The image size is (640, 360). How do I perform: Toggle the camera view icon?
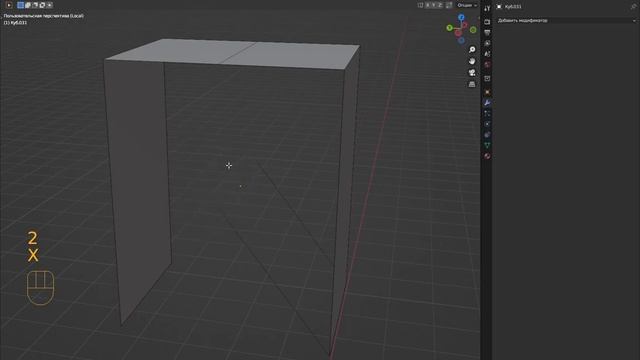(472, 73)
